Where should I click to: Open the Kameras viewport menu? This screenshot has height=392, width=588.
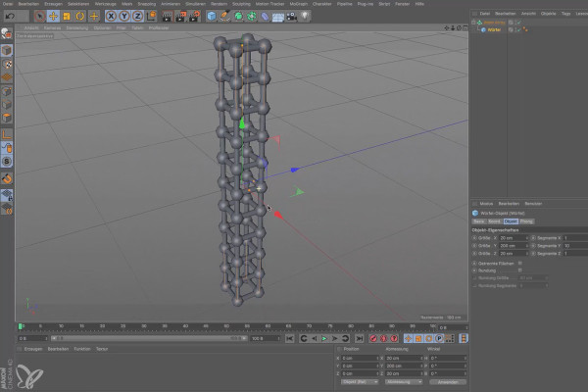pyautogui.click(x=52, y=28)
